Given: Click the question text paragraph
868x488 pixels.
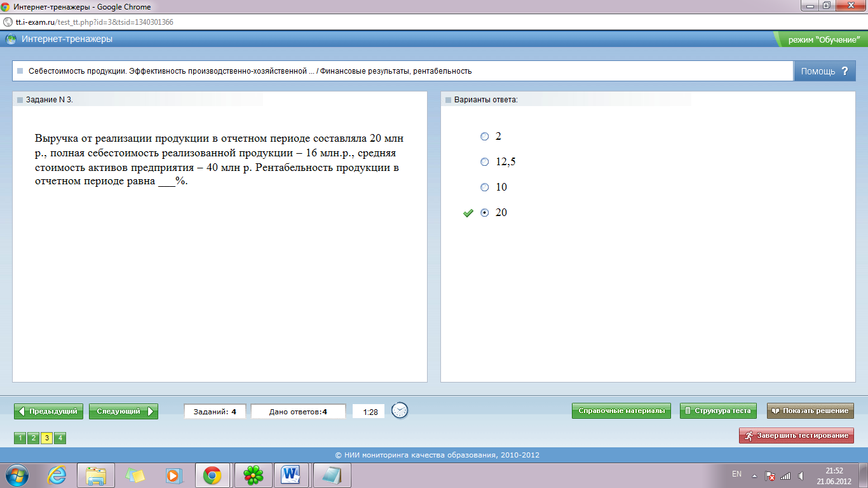Looking at the screenshot, I should (x=219, y=159).
